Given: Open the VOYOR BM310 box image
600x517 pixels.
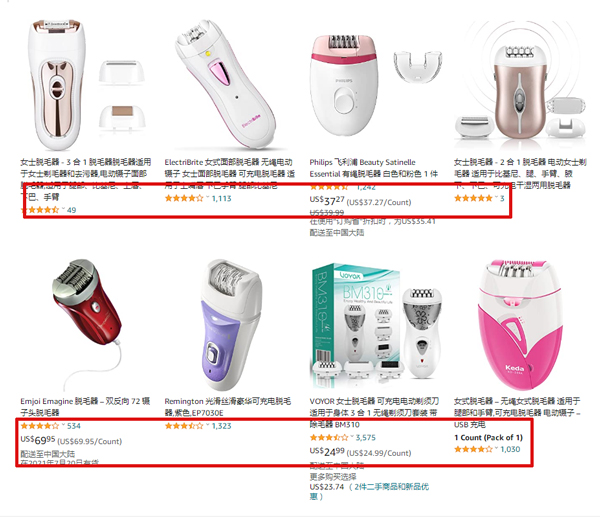Looking at the screenshot, I should (376, 325).
